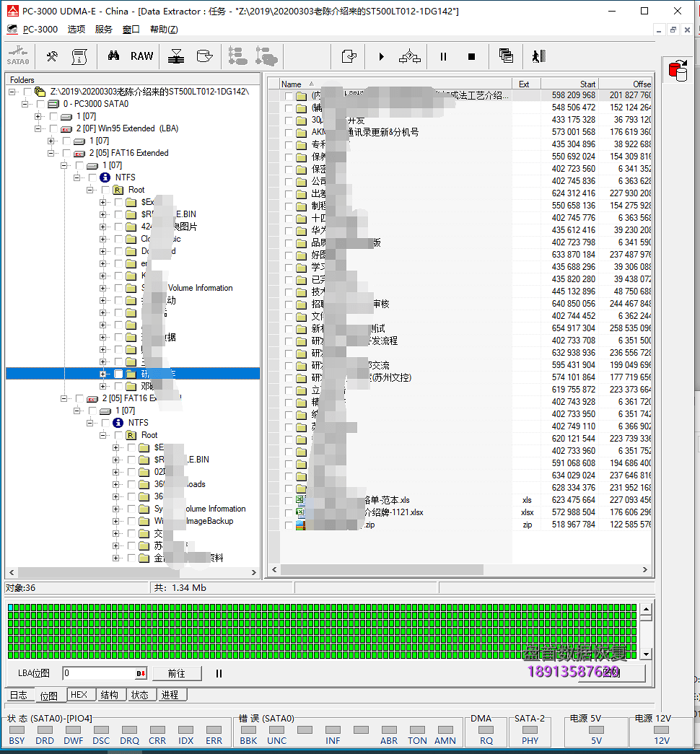Click the cascading windows icon
Image resolution: width=700 pixels, height=754 pixels.
point(506,56)
